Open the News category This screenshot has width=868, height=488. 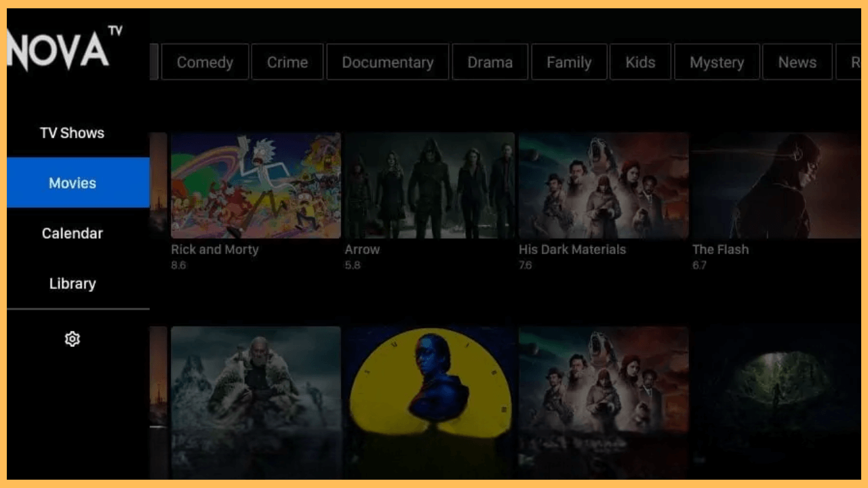click(797, 62)
